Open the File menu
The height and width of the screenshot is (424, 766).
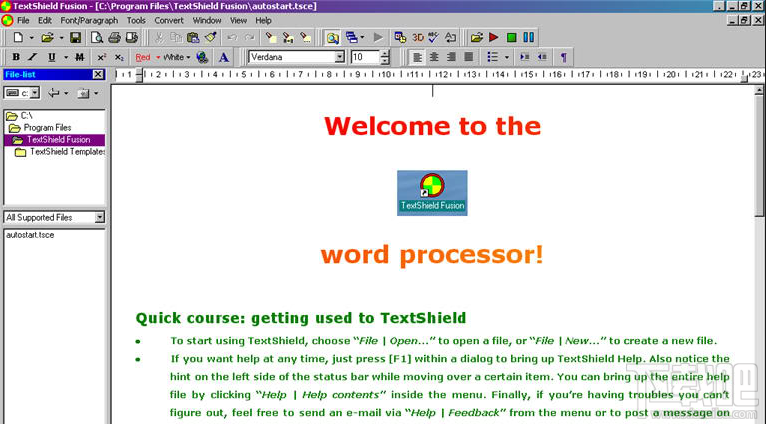(x=23, y=21)
